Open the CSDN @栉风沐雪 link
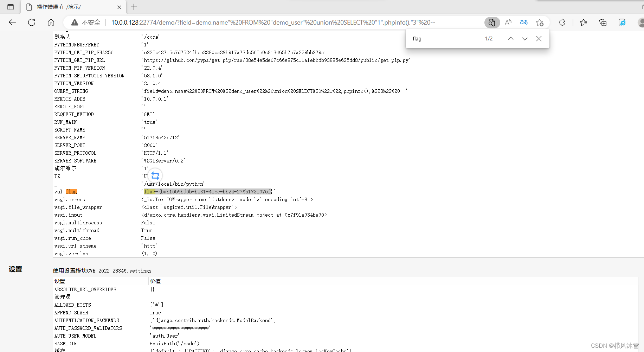The width and height of the screenshot is (644, 352). click(615, 345)
